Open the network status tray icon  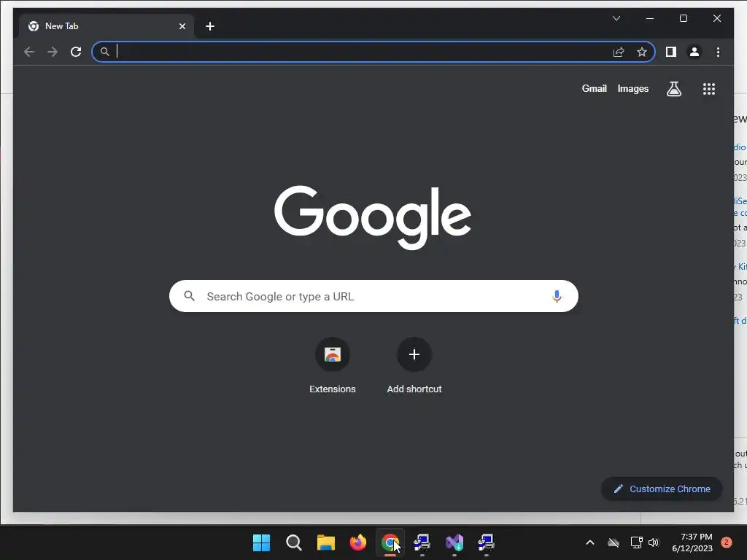636,542
